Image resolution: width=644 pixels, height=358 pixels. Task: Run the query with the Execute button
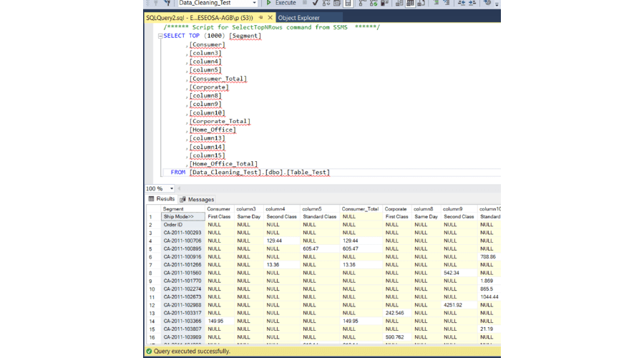pos(281,2)
